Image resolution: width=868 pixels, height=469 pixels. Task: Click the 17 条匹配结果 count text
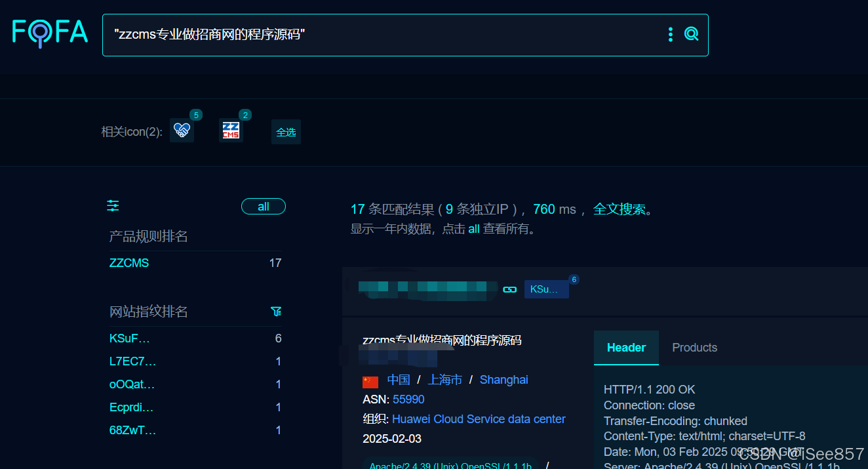[x=393, y=209]
